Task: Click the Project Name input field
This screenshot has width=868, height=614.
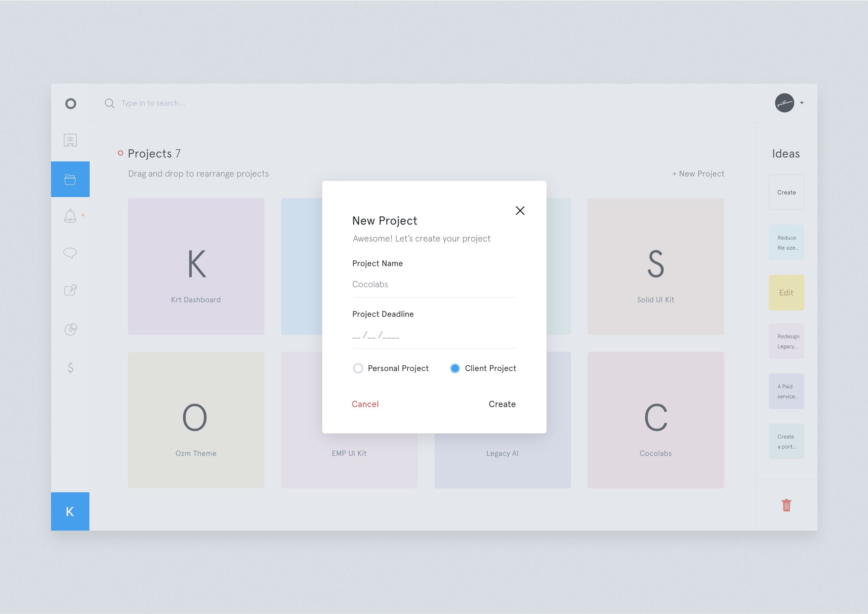Action: [434, 284]
